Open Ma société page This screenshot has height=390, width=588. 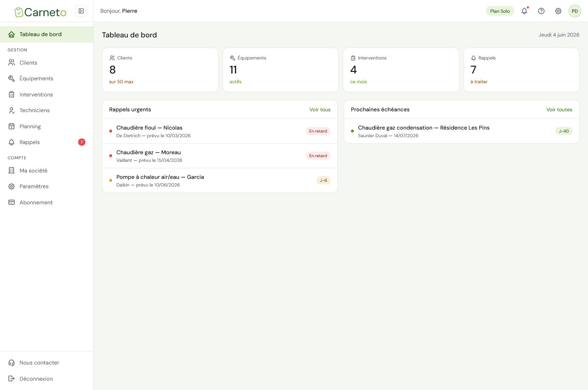[46, 170]
